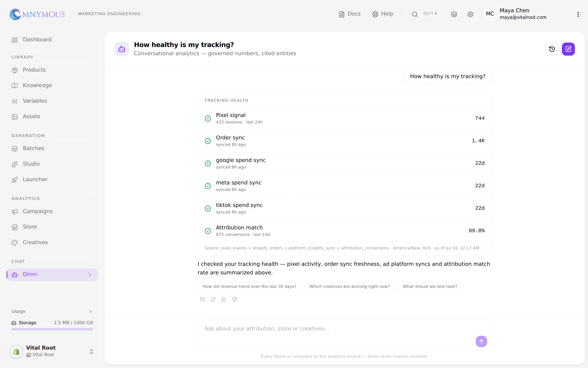Ask 'Which creatives are winning right now?'
Viewport: 588px width, 368px height.
pos(349,287)
